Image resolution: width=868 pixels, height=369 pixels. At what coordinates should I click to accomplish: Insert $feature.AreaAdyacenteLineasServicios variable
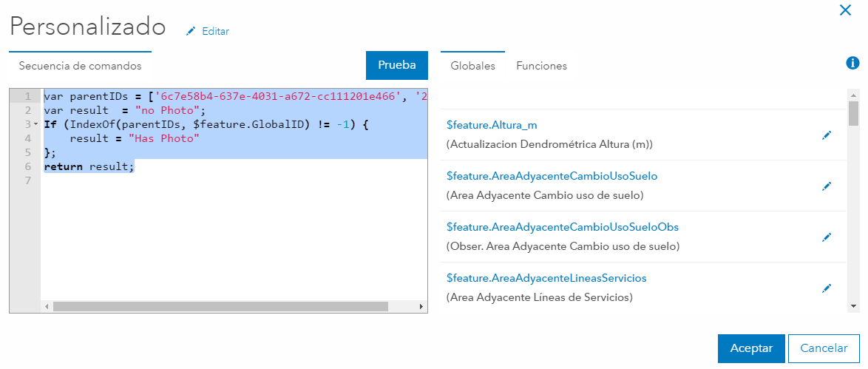click(x=546, y=278)
